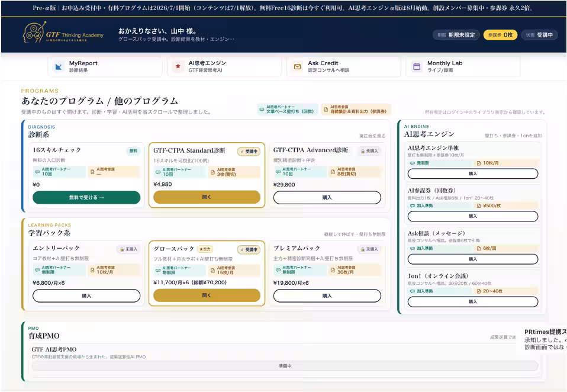This screenshot has width=567, height=392.
Task: Click lock icon on プレミアムパック
Action: 362,249
